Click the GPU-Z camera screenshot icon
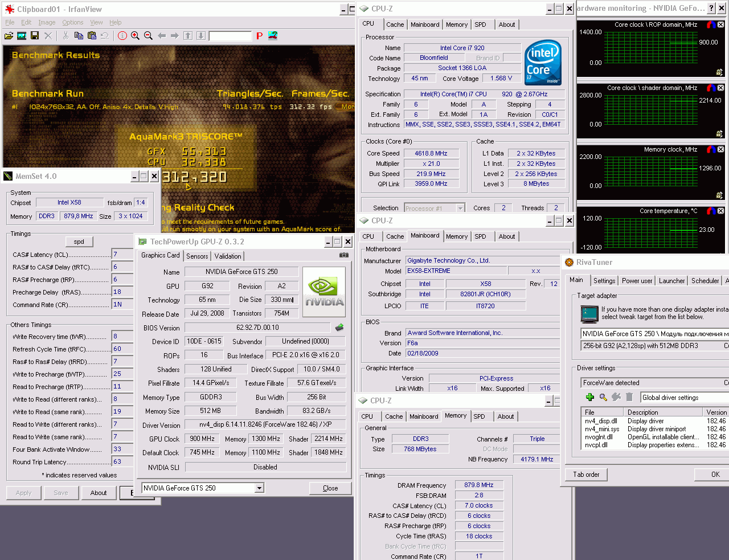This screenshot has width=729, height=560. (344, 255)
